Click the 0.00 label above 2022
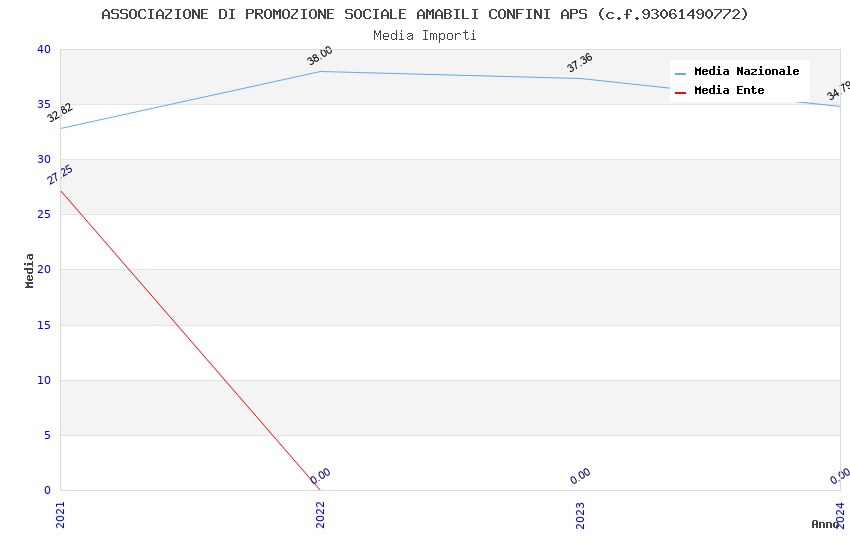 tap(320, 476)
